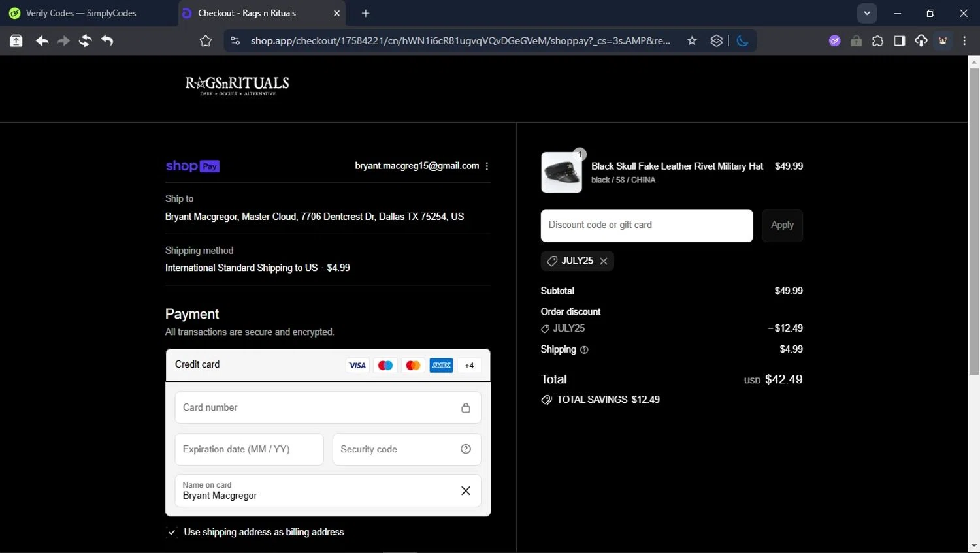Clear the name on card field
The image size is (980, 553).
[466, 491]
